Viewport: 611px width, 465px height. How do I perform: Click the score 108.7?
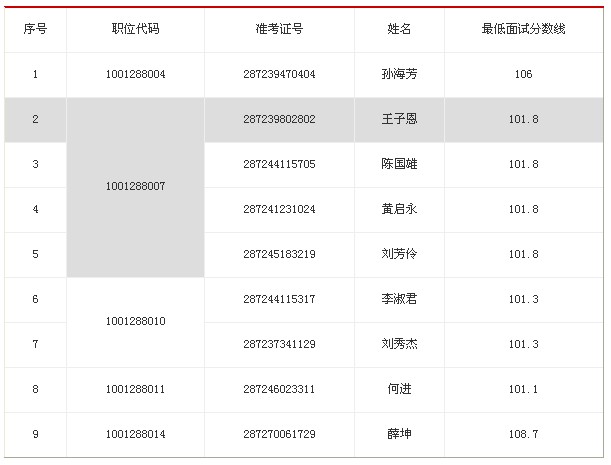(x=523, y=434)
